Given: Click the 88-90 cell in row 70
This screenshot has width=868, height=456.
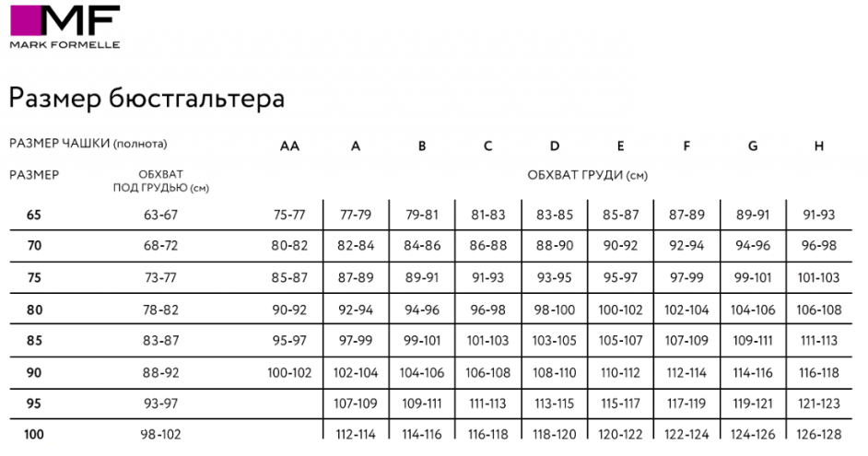Looking at the screenshot, I should (x=555, y=246).
